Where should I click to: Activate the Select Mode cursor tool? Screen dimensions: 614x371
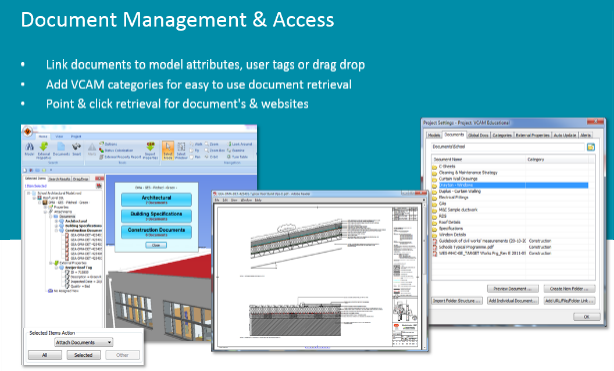[x=168, y=150]
